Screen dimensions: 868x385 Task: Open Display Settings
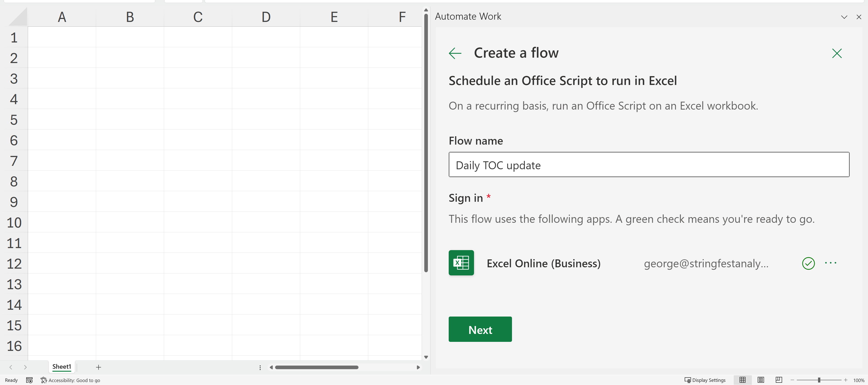(705, 380)
